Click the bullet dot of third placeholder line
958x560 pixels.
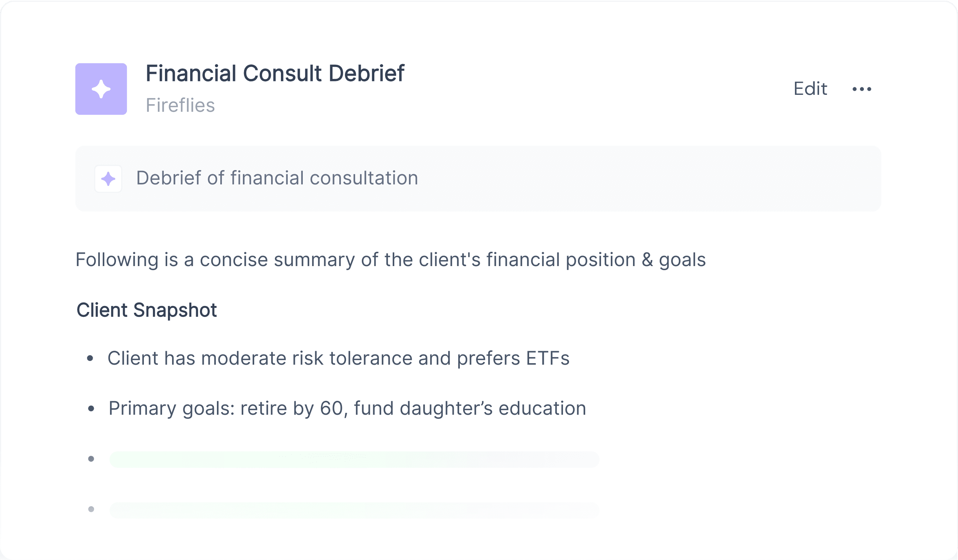point(91,459)
